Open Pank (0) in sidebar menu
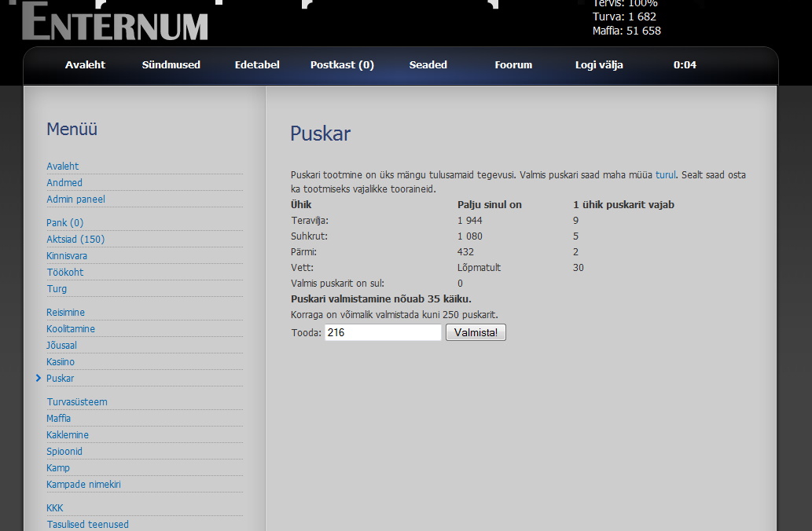This screenshot has width=812, height=531. pos(64,223)
